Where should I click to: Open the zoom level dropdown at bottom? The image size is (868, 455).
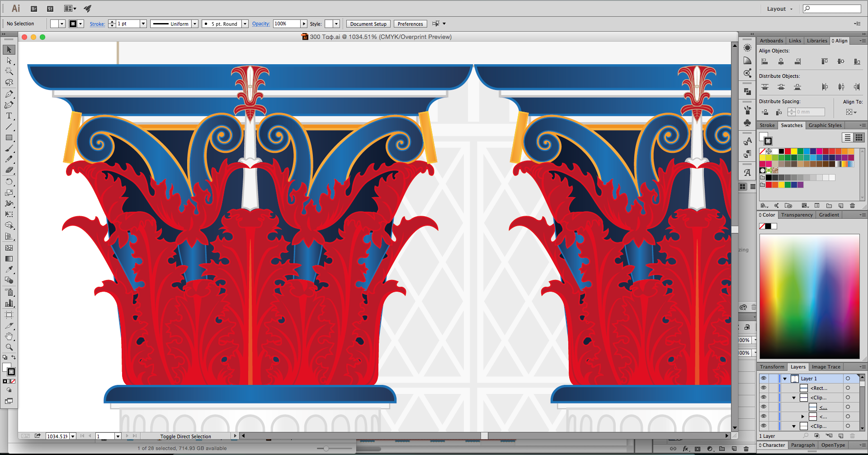point(72,436)
